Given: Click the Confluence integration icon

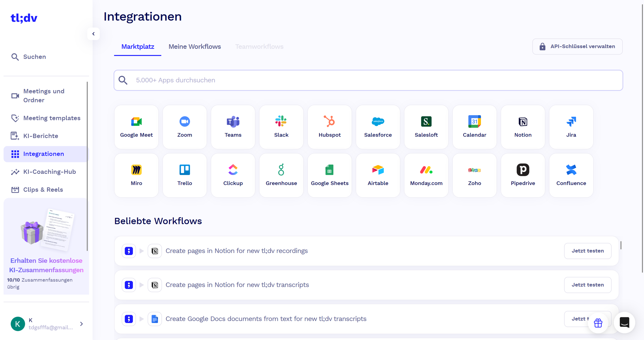Looking at the screenshot, I should [571, 170].
